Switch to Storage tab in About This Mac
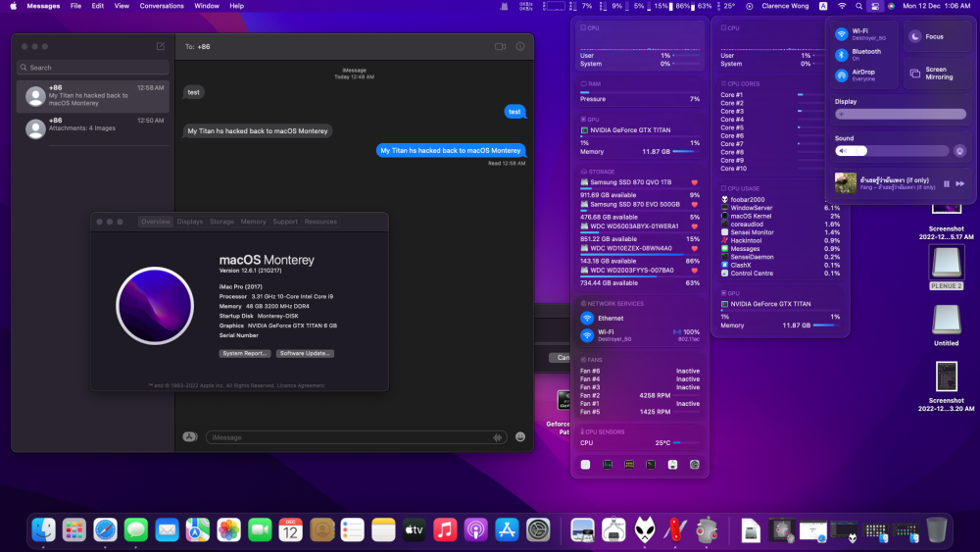Viewport: 980px width, 552px height. [221, 222]
